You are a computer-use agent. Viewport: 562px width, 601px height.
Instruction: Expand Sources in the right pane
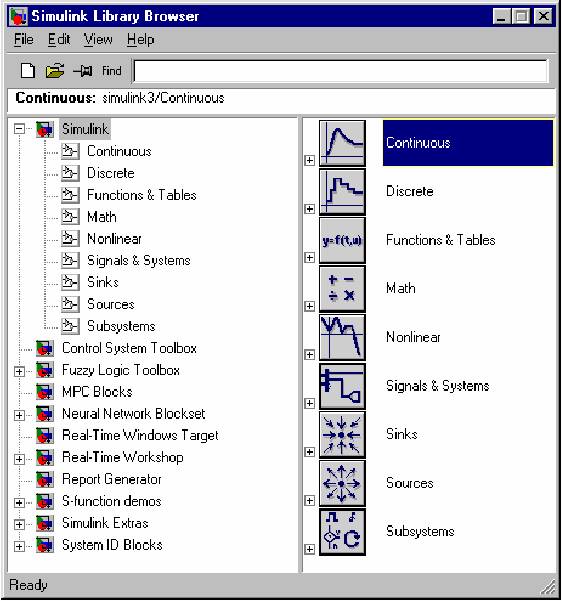click(x=309, y=501)
